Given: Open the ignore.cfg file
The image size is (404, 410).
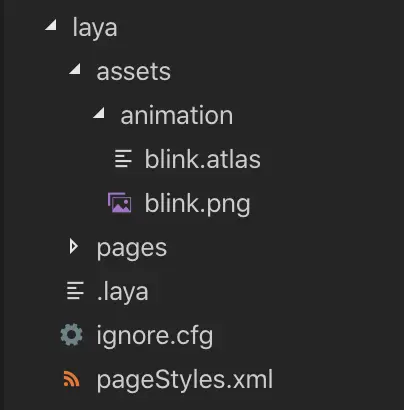Looking at the screenshot, I should click(x=155, y=336).
